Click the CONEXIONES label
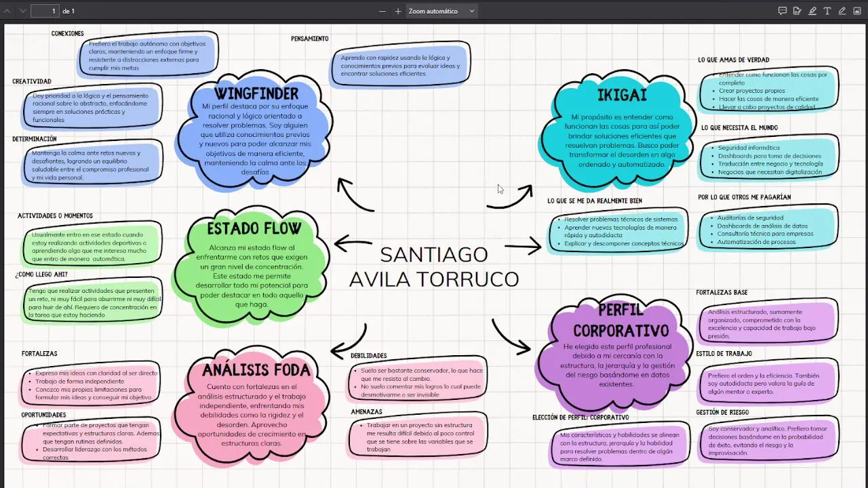This screenshot has height=488, width=868. click(68, 33)
